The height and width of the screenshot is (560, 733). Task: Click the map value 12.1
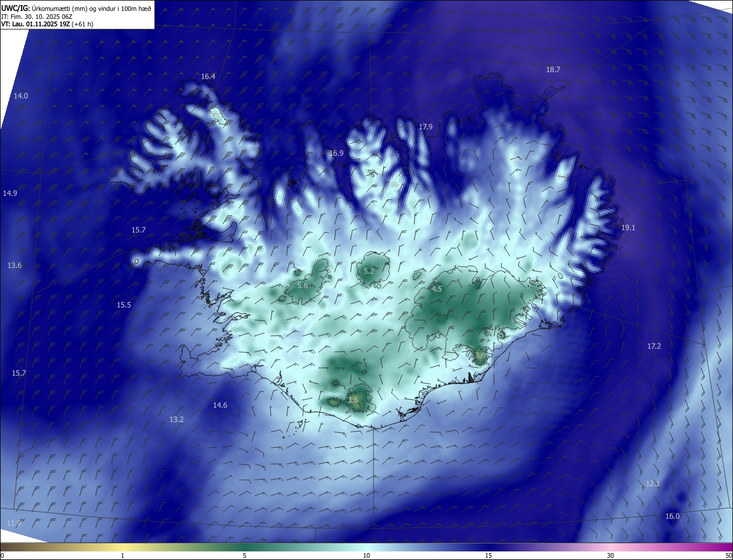pos(653,484)
